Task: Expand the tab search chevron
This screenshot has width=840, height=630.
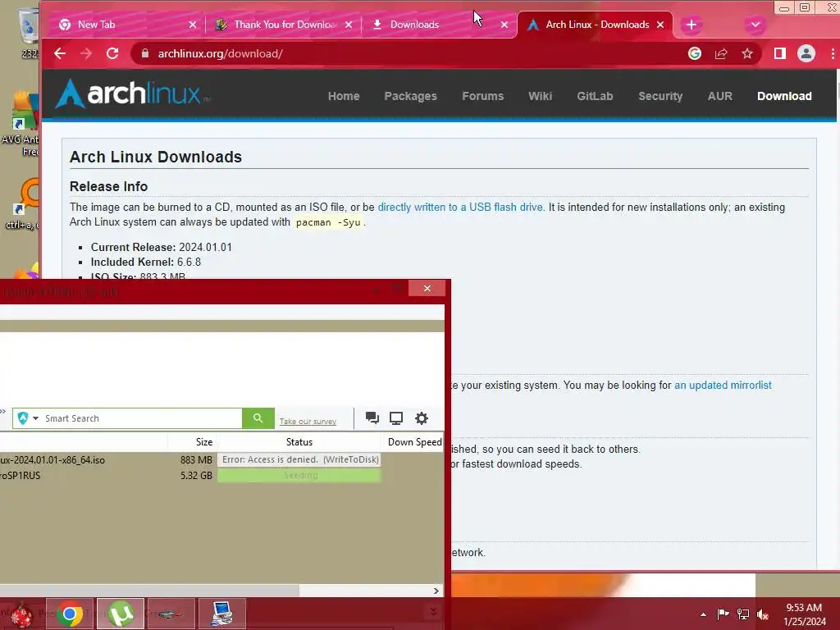Action: pos(756,25)
